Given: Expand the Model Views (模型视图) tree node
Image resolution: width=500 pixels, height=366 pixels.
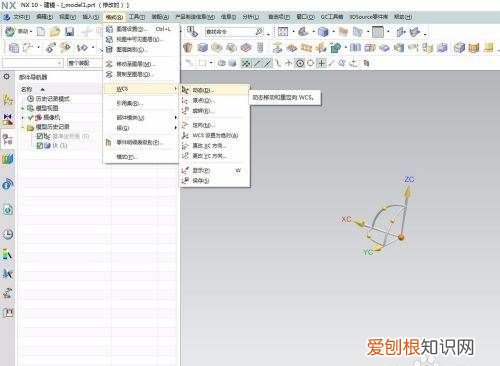Looking at the screenshot, I should pyautogui.click(x=23, y=108).
